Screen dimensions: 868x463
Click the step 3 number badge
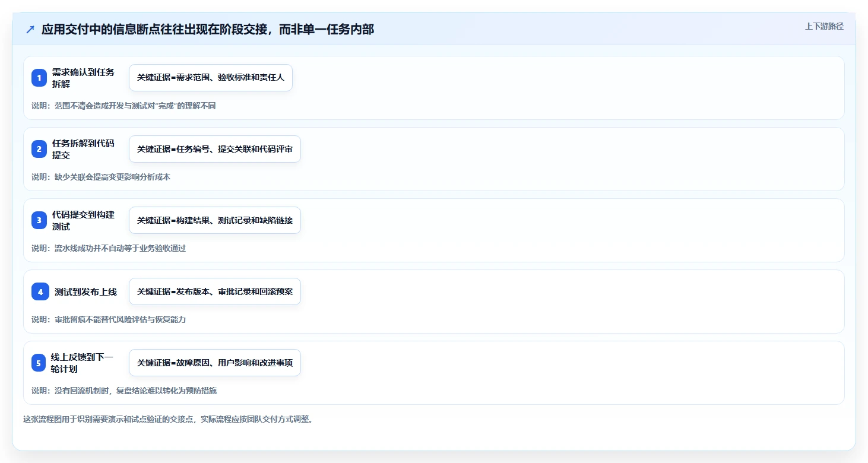point(39,220)
